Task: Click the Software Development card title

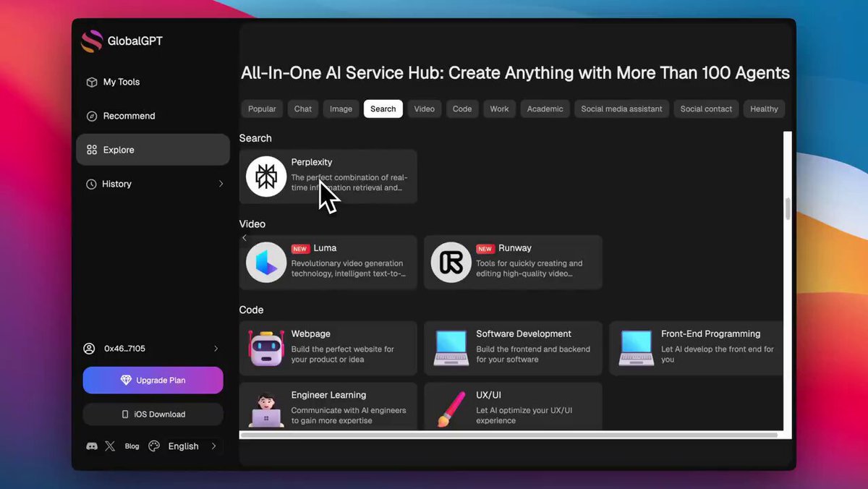Action: [524, 334]
